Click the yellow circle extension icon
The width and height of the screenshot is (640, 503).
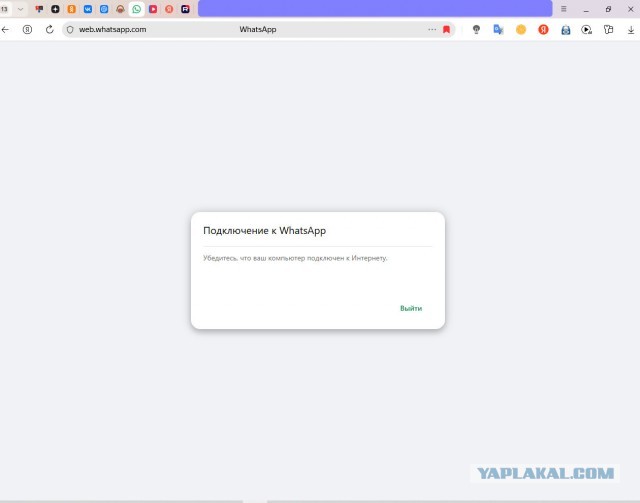click(521, 29)
